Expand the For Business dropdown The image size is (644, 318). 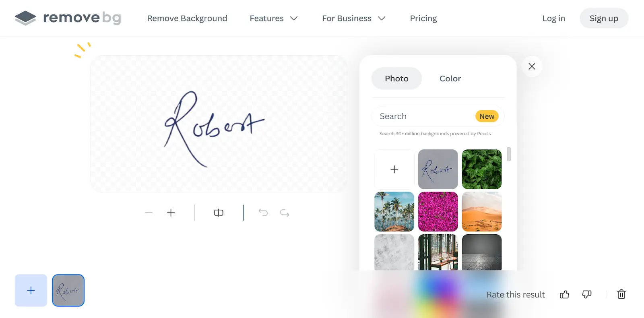click(x=354, y=19)
